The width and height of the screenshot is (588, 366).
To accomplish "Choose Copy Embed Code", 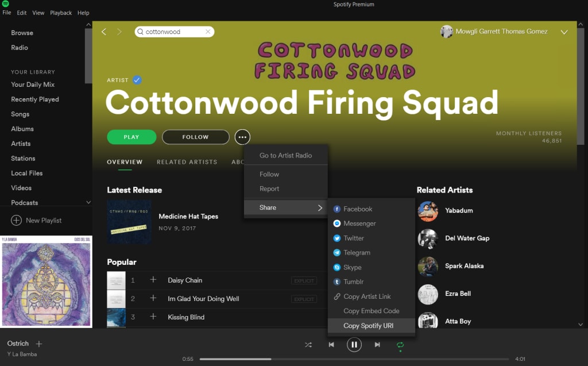I will tap(372, 311).
